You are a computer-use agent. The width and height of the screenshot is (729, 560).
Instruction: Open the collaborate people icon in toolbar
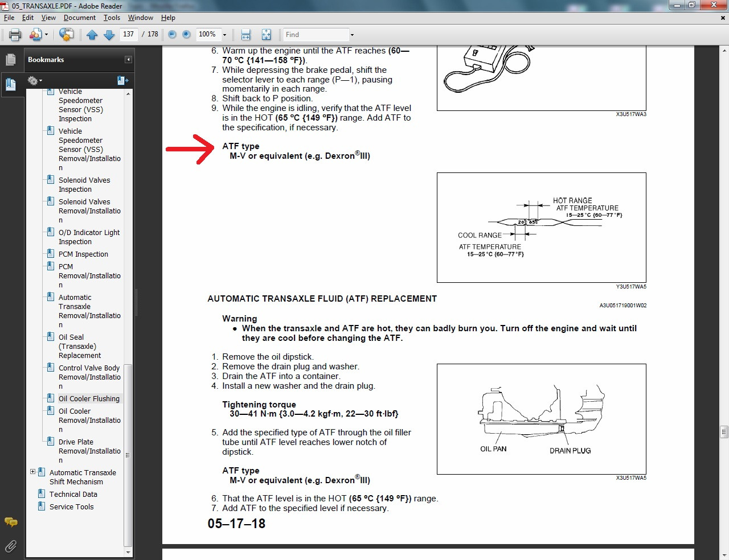35,35
